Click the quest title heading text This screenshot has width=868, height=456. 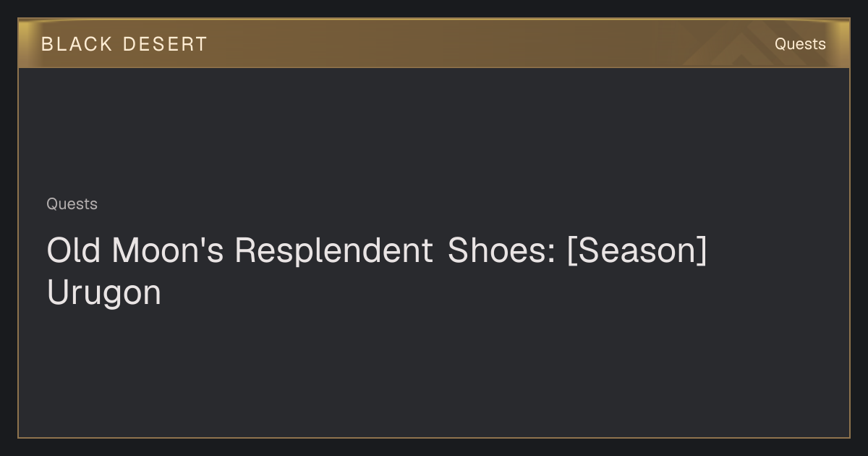(x=376, y=271)
